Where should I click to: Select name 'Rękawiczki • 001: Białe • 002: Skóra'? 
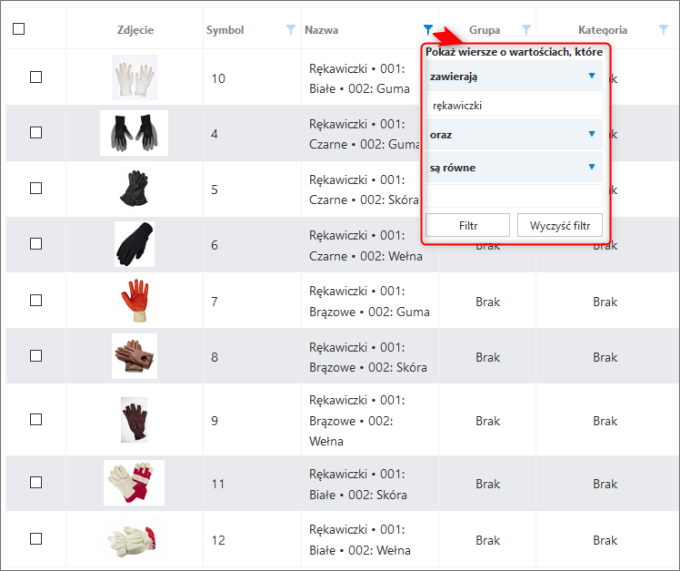click(x=358, y=484)
